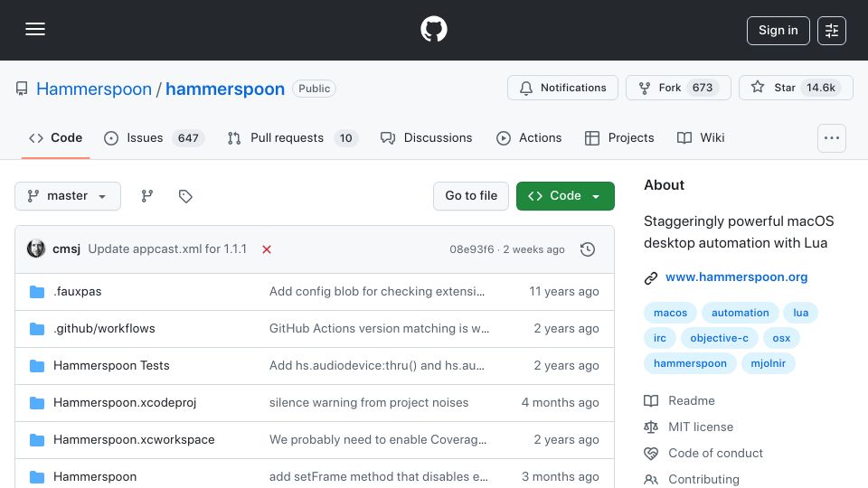Click the hammerspoon topic tag
Screen dimensions: 868x488
pyautogui.click(x=690, y=363)
